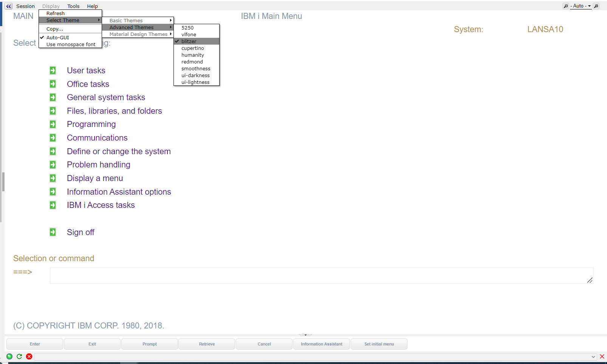Select the checked blitzer theme
Screen dimensions: 607x364
click(x=189, y=41)
